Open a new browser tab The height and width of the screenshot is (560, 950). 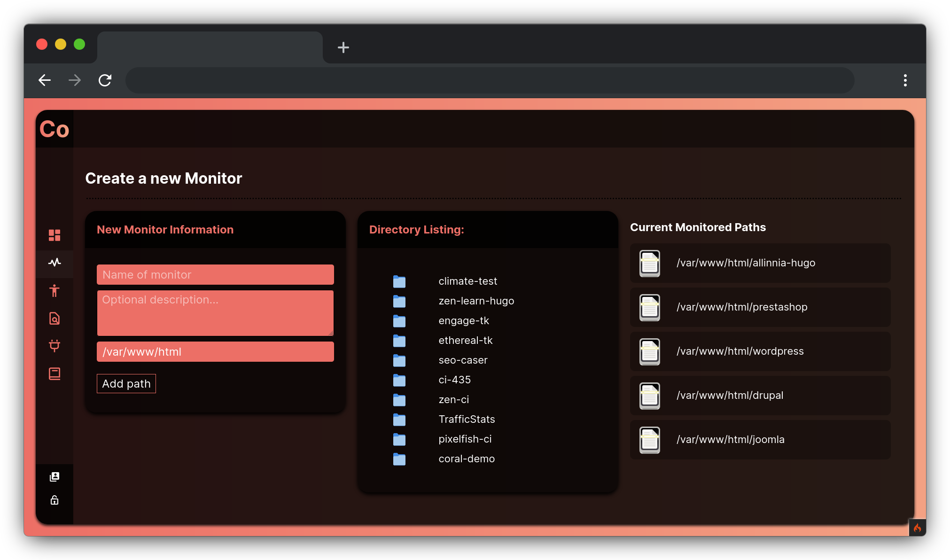[343, 47]
